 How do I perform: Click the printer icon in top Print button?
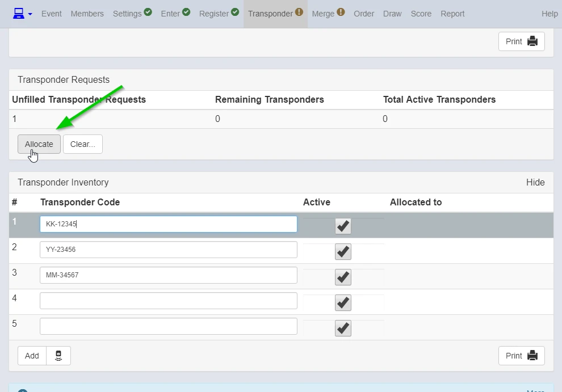coord(531,41)
